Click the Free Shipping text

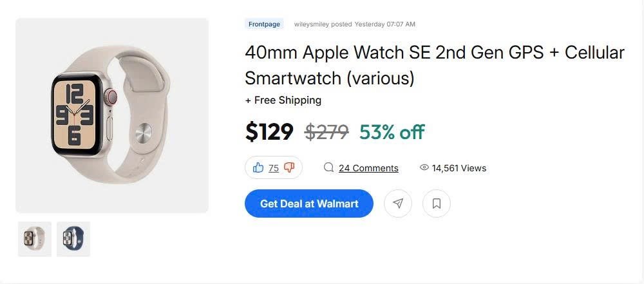(283, 100)
